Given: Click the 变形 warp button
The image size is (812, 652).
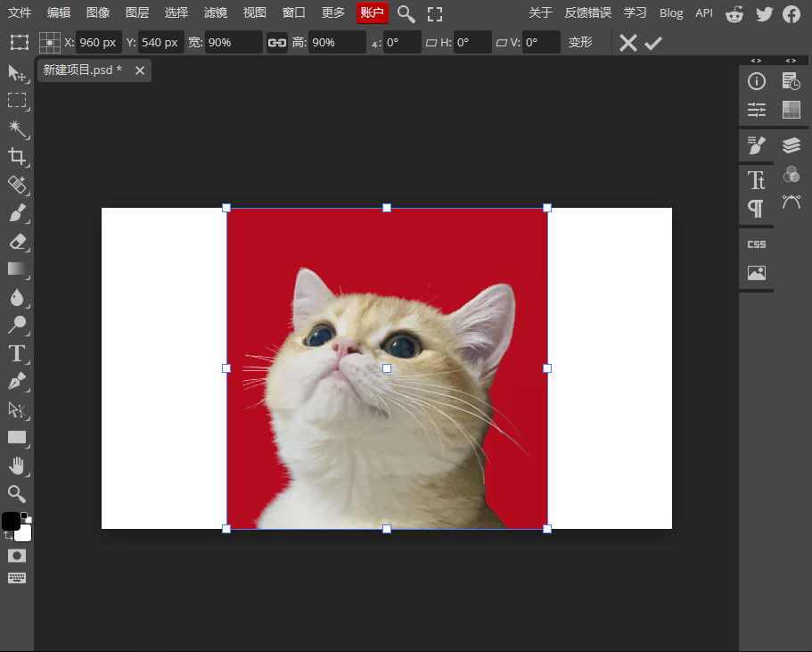Looking at the screenshot, I should [x=580, y=43].
